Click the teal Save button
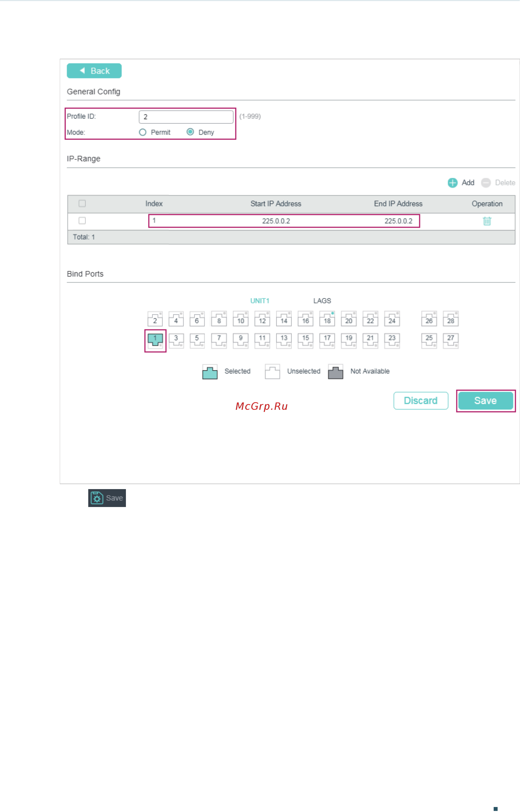 [x=486, y=401]
